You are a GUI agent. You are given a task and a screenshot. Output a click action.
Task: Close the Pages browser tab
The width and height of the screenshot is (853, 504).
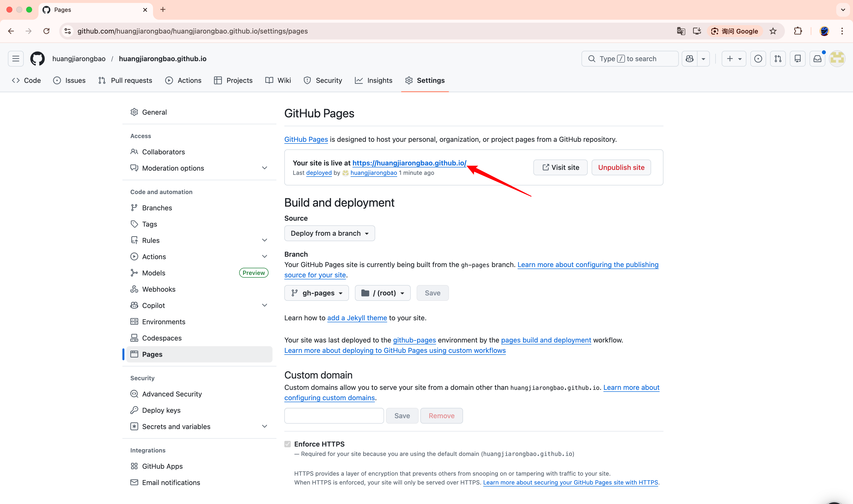tap(145, 10)
